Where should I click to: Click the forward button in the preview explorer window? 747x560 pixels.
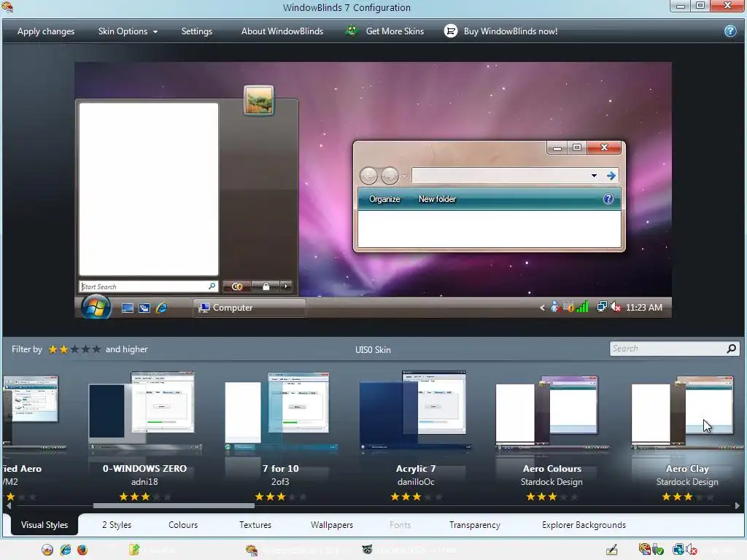[x=390, y=176]
